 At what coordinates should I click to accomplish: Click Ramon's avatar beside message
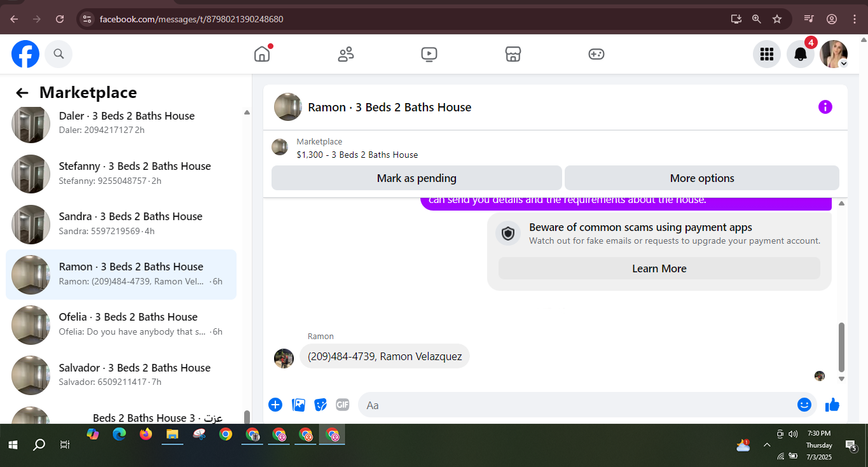[x=284, y=358]
